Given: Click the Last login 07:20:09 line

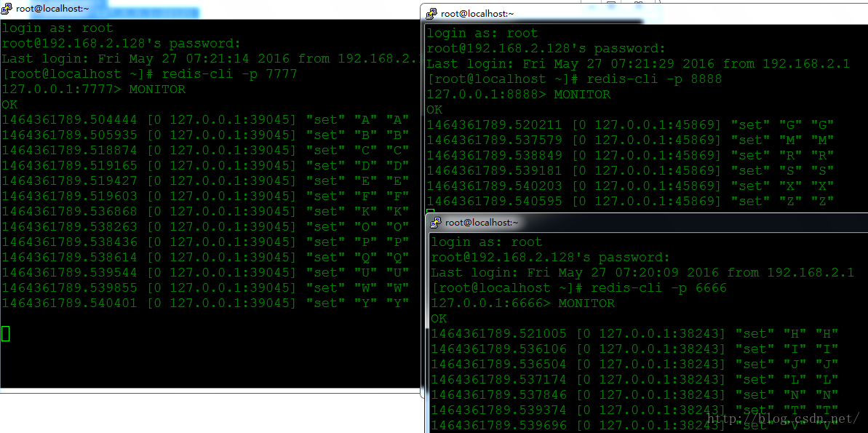Looking at the screenshot, I should coord(642,272).
